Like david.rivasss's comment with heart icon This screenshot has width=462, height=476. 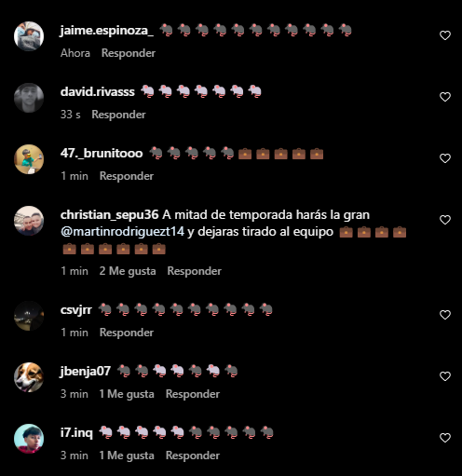click(445, 97)
